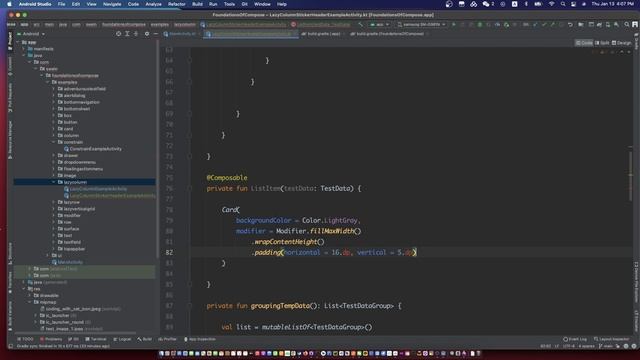Image resolution: width=640 pixels, height=360 pixels.
Task: Expand the bottomnavigation folder
Action: coord(53,102)
